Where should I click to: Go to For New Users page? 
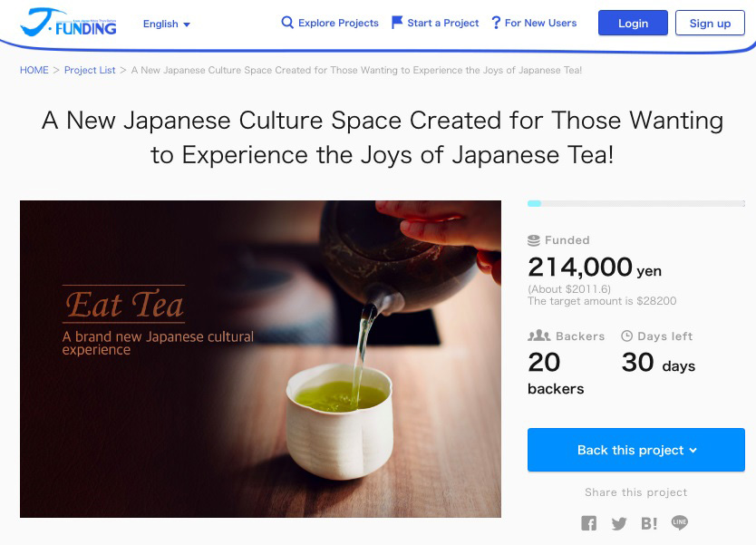(x=540, y=23)
